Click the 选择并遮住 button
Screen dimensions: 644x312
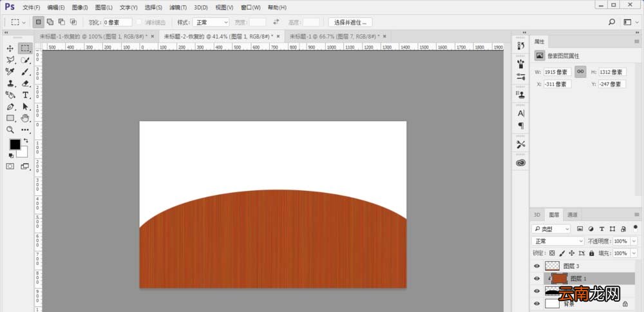tap(350, 22)
